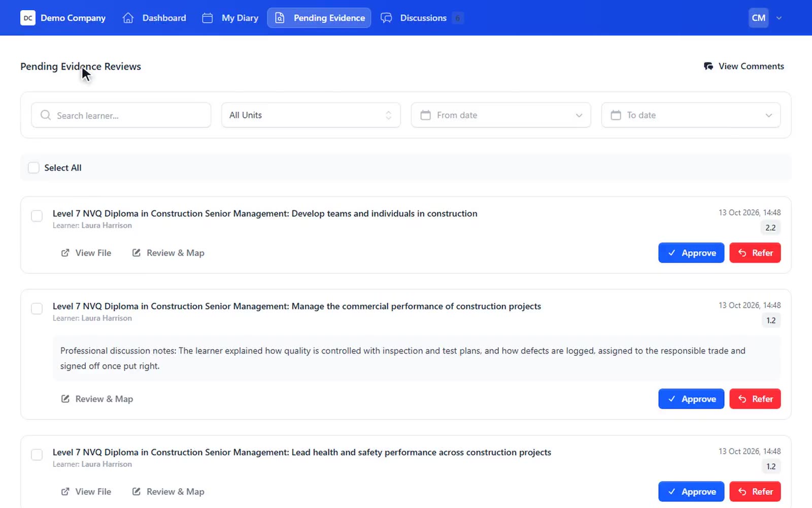Screen dimensions: 812x508
Task: Click View File icon for health and safety evidence
Action: click(x=65, y=491)
